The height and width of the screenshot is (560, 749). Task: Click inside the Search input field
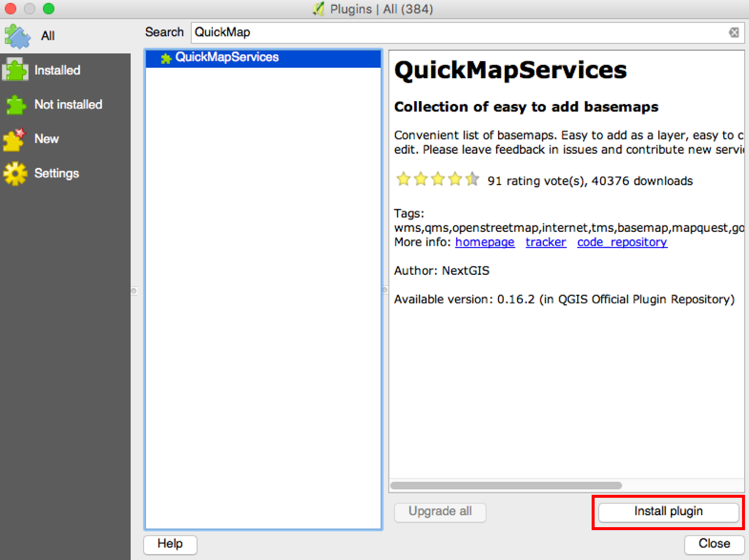coord(458,33)
